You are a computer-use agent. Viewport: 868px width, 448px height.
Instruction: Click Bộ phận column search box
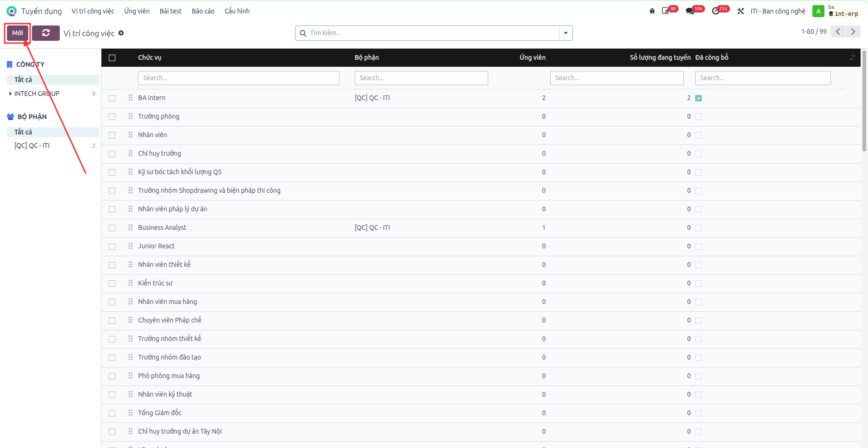421,78
